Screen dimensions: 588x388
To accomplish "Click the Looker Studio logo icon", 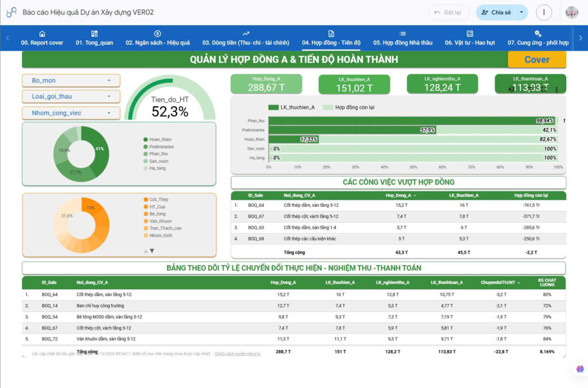I will tap(11, 13).
